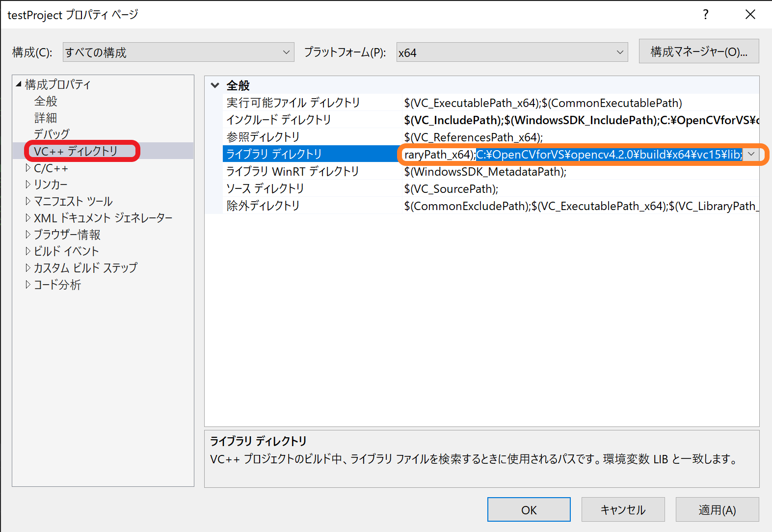Click the 適用 apply button

click(718, 510)
